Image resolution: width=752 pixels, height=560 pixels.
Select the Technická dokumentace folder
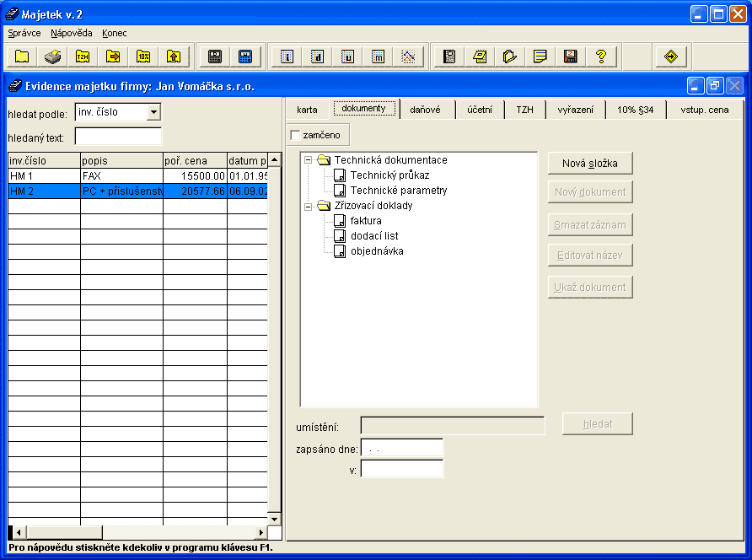[390, 159]
